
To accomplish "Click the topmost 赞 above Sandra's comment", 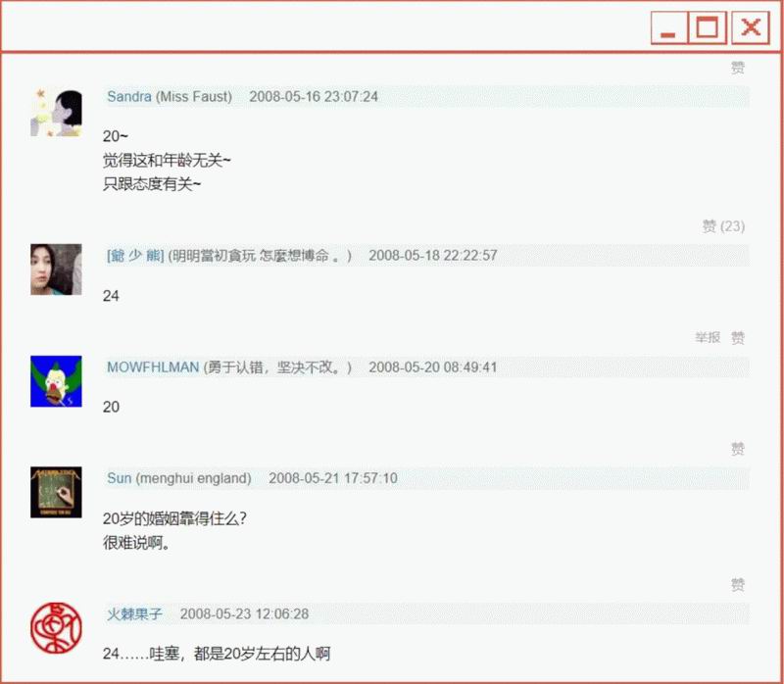I will [x=738, y=68].
